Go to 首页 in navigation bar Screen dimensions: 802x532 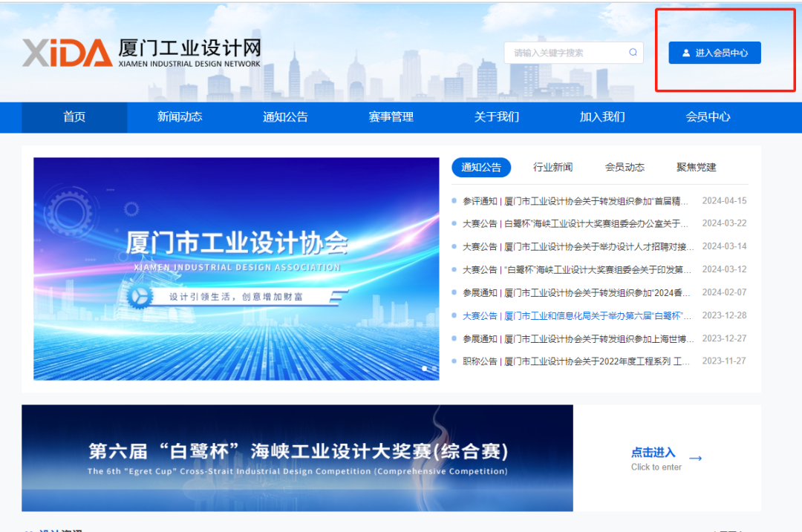(x=74, y=117)
